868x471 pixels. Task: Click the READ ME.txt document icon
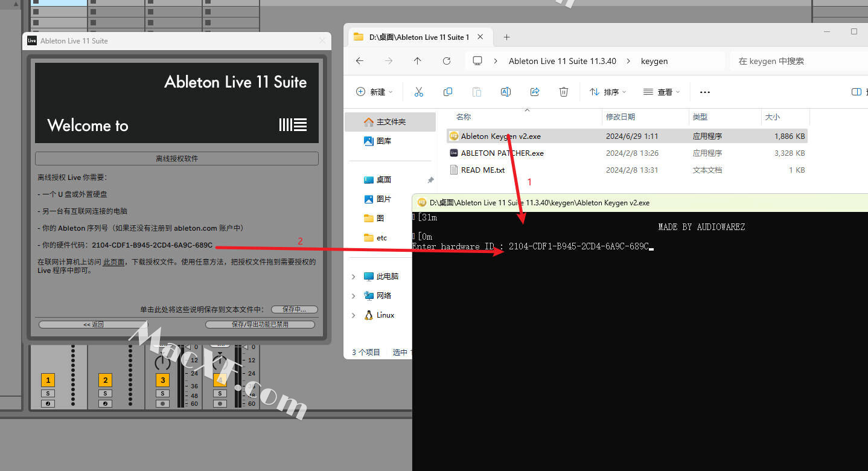455,170
